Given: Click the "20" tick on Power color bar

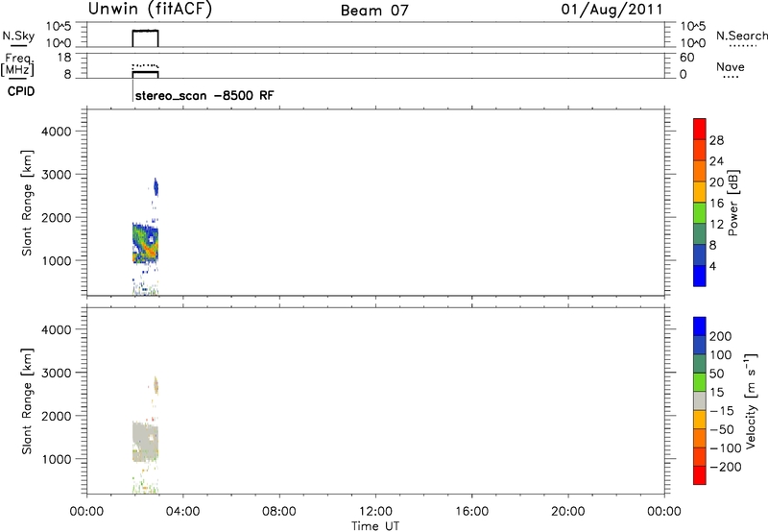Looking at the screenshot, I should 716,182.
